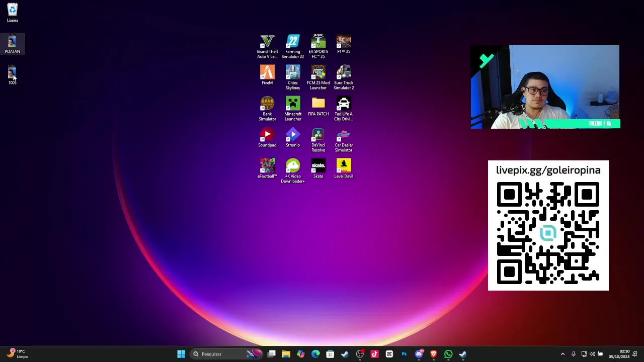Launch Bank Simulator shortcut
Viewport: 644px width, 362px height.
coord(267,109)
